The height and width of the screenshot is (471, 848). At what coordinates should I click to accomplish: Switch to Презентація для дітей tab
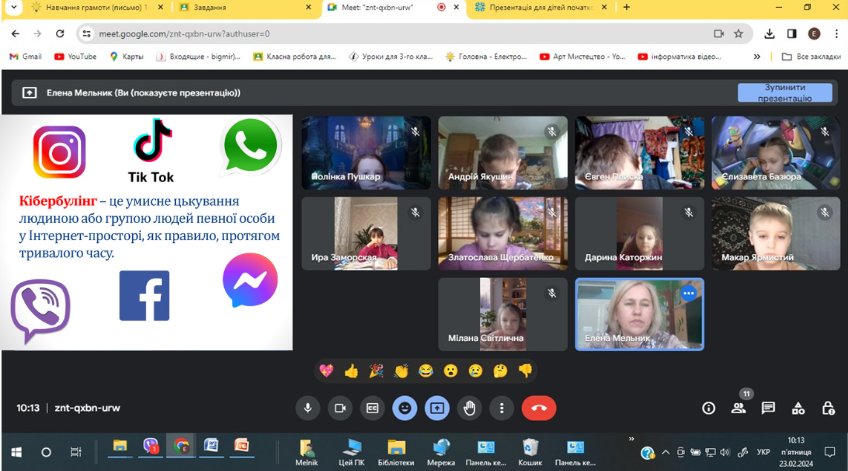point(541,8)
